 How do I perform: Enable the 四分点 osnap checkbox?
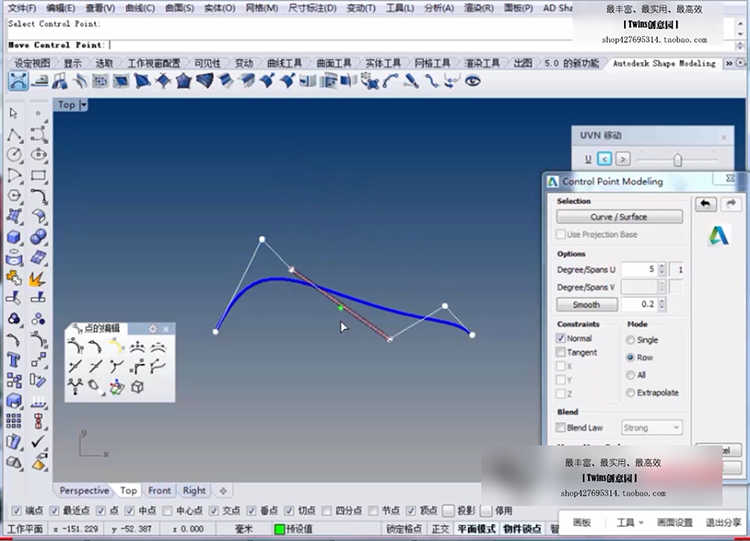pyautogui.click(x=327, y=511)
